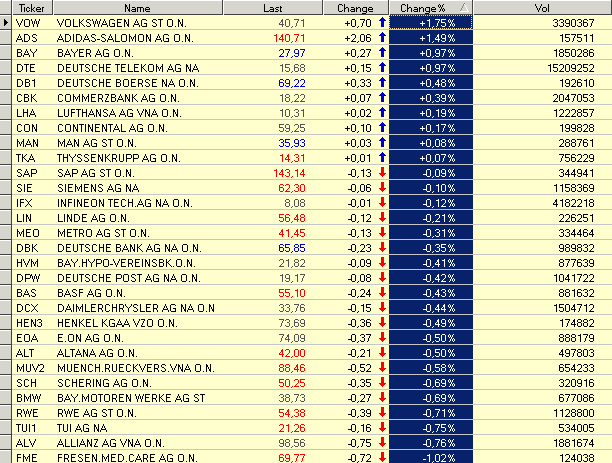The height and width of the screenshot is (463, 612).
Task: Click the row selector arrow beside VOW
Action: [x=5, y=23]
